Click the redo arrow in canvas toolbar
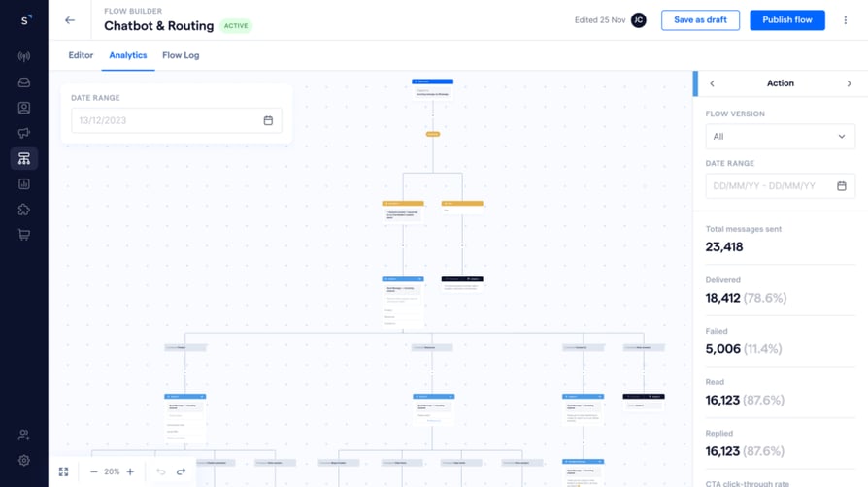 [181, 471]
